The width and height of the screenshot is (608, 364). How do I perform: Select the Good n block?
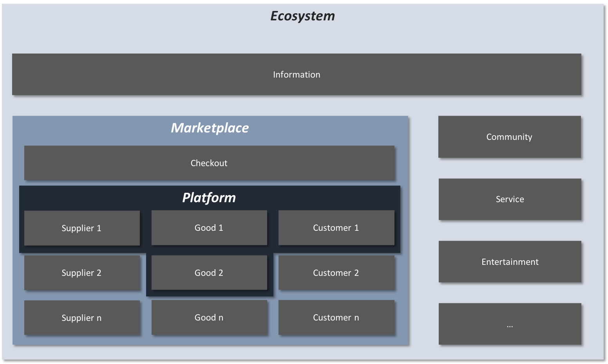[x=209, y=317]
